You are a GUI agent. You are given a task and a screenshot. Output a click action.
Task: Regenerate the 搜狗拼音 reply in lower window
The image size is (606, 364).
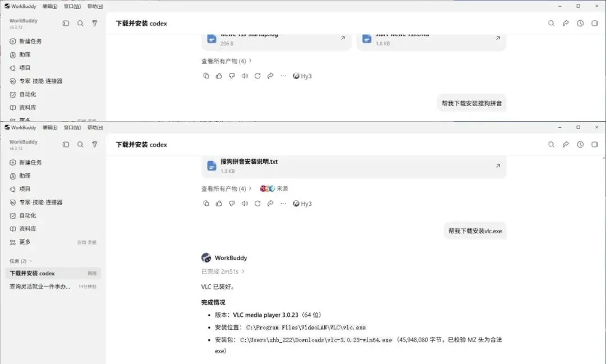pos(258,203)
